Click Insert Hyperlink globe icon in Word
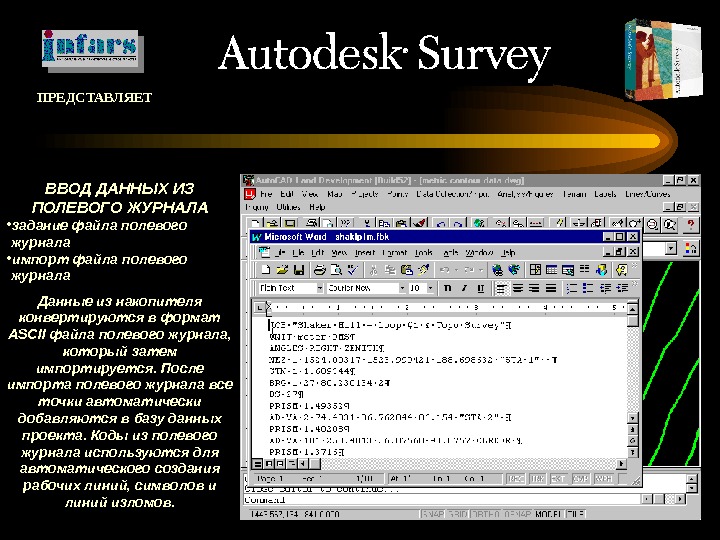The width and height of the screenshot is (720, 540). tap(497, 270)
